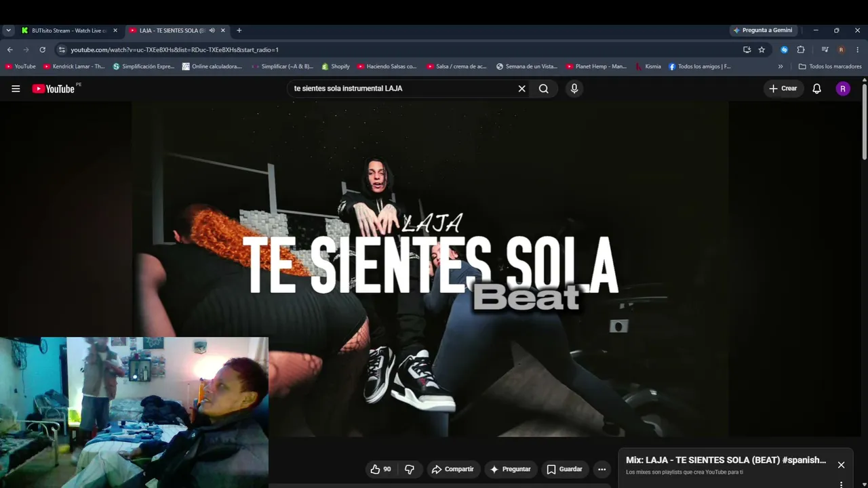Open the Preguntar AI assistant
Screen dimensions: 868x488
point(510,469)
